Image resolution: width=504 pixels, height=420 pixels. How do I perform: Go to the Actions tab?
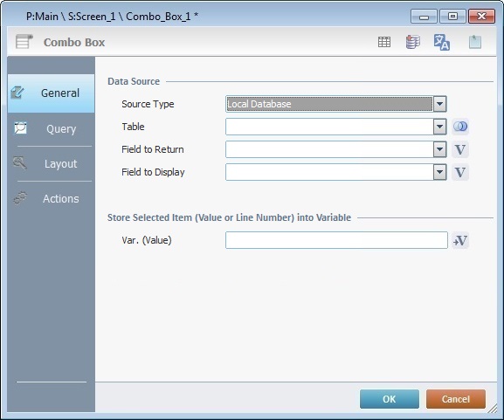(x=52, y=198)
